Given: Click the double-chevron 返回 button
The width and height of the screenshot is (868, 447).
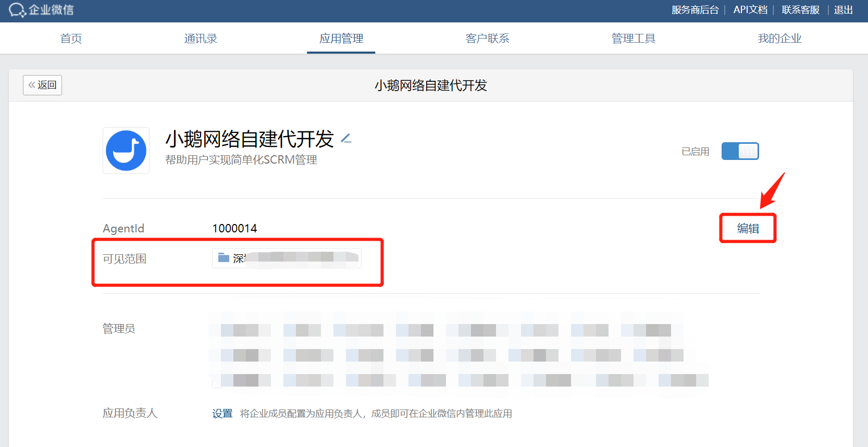Looking at the screenshot, I should (x=42, y=85).
